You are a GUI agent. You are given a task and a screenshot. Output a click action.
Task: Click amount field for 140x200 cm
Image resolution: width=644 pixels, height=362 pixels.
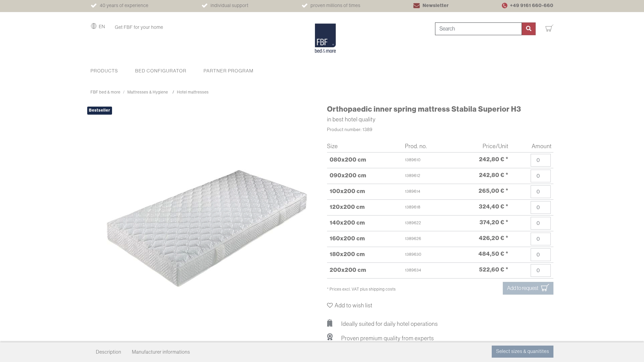541,223
